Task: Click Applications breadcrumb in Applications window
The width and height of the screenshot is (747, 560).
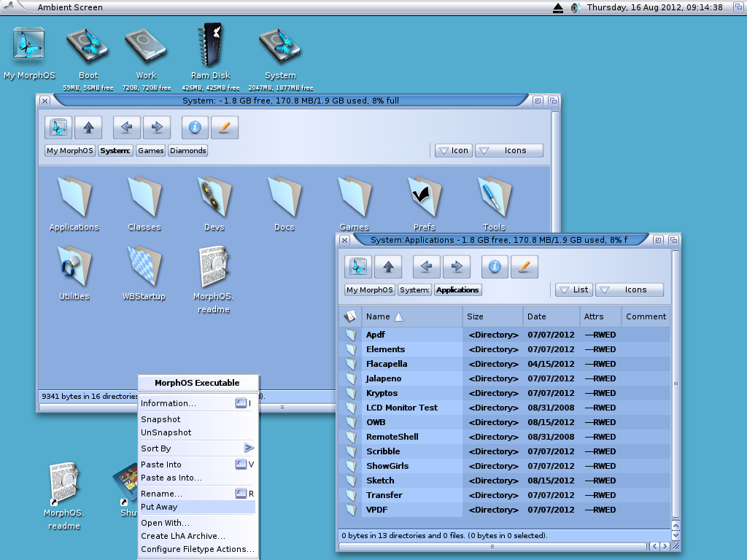Action: click(457, 289)
